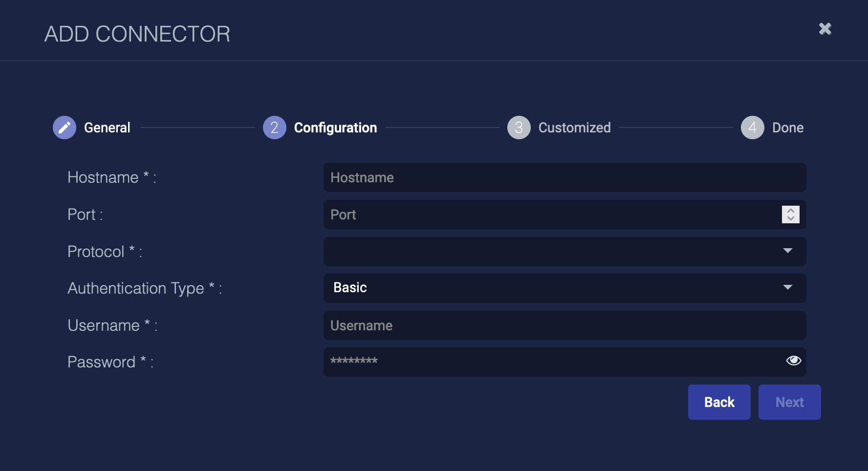Close the Add Connector dialog

(x=825, y=29)
